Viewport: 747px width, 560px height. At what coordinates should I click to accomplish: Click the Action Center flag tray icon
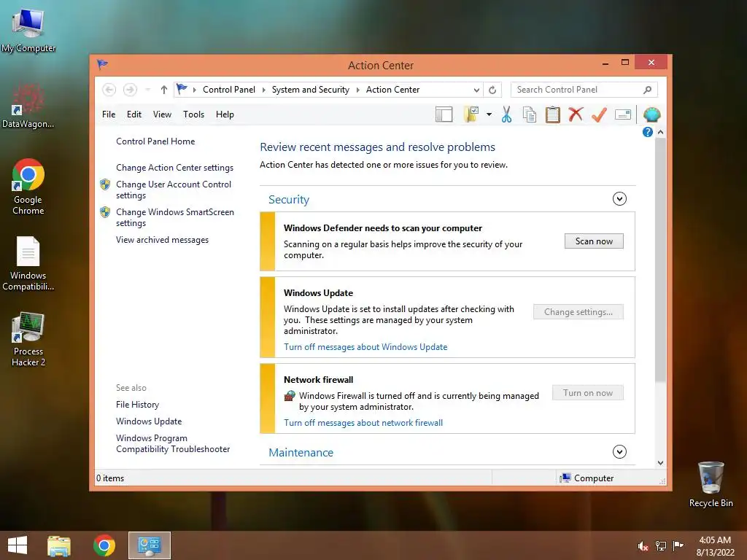pos(678,545)
